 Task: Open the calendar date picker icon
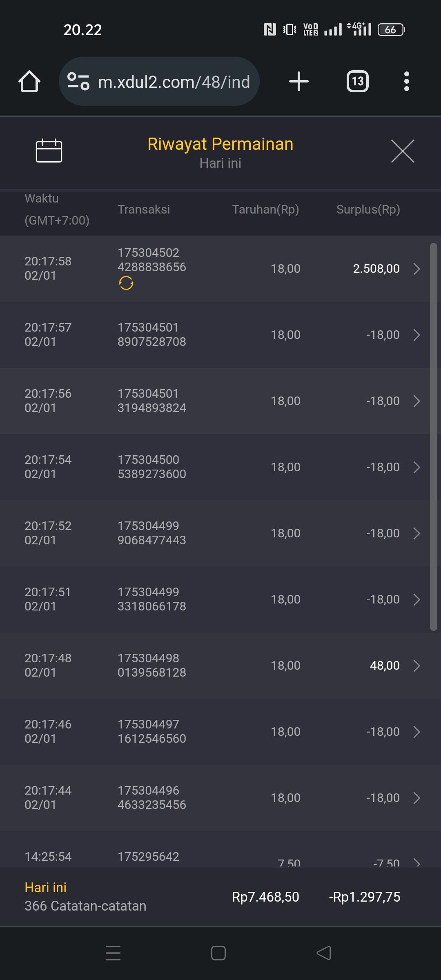coord(49,151)
